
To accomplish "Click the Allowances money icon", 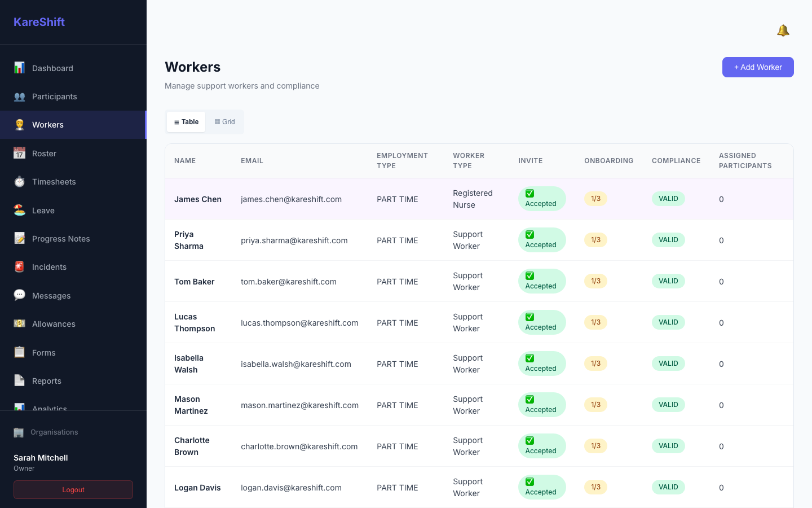I will 19,323.
